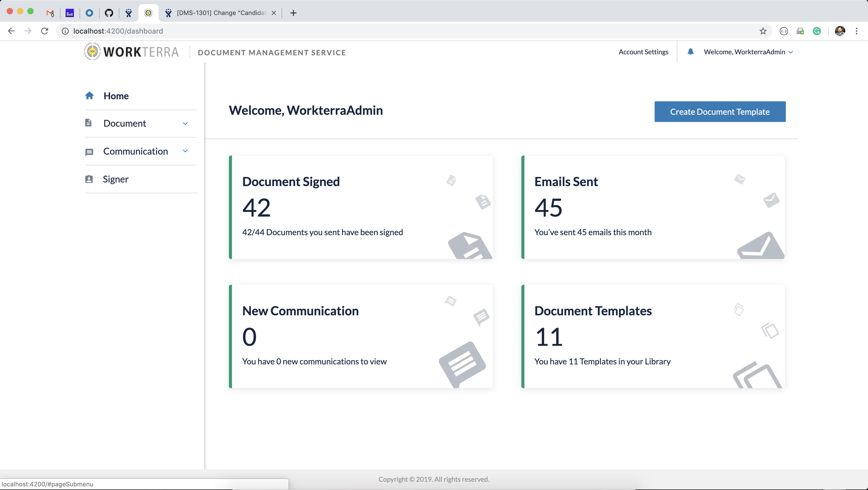Viewport: 868px width, 490px height.
Task: Click 'You've sent 45 emails this month'
Action: pos(593,232)
